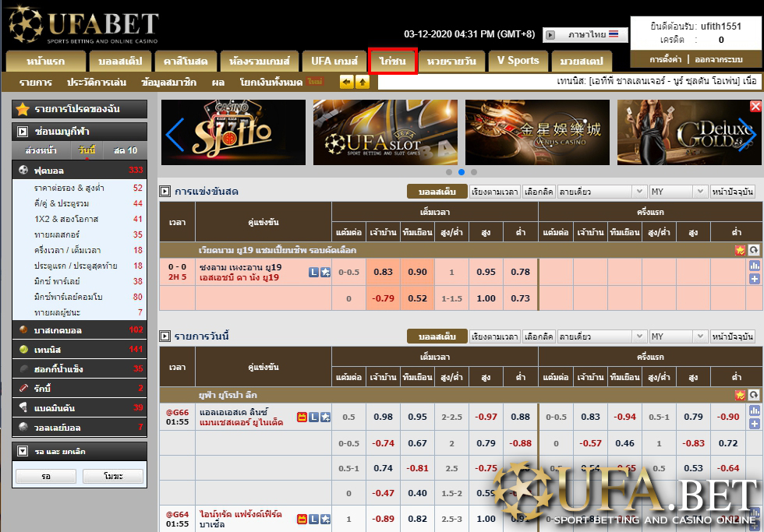Screen dimensions: 764x532
Task: Show the previous promo banner with left arrow
Action: coord(175,134)
